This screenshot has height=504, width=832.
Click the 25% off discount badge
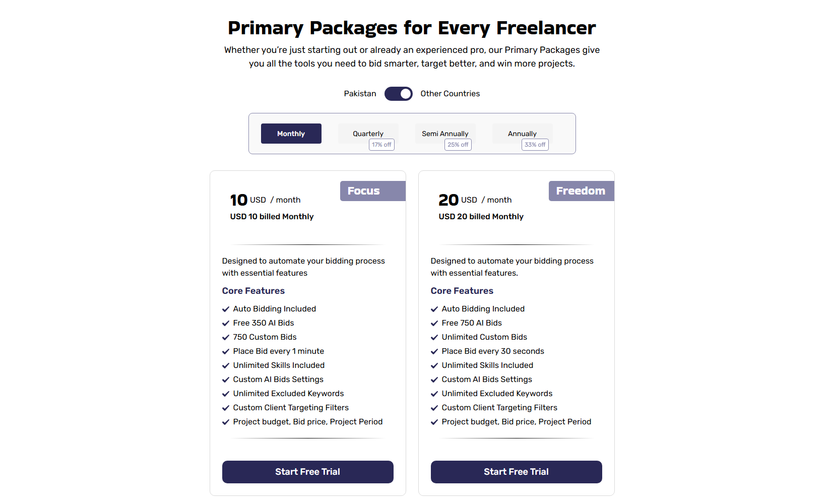[x=458, y=145]
